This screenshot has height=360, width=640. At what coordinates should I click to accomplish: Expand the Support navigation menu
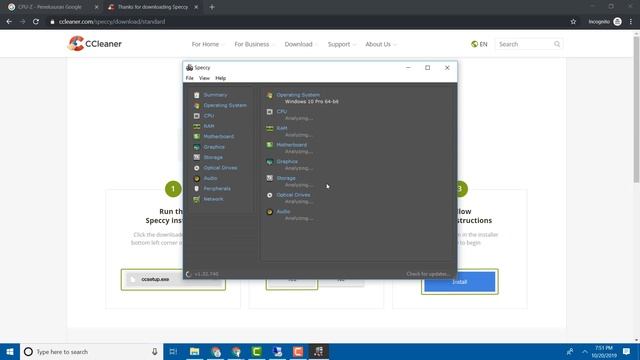click(341, 44)
